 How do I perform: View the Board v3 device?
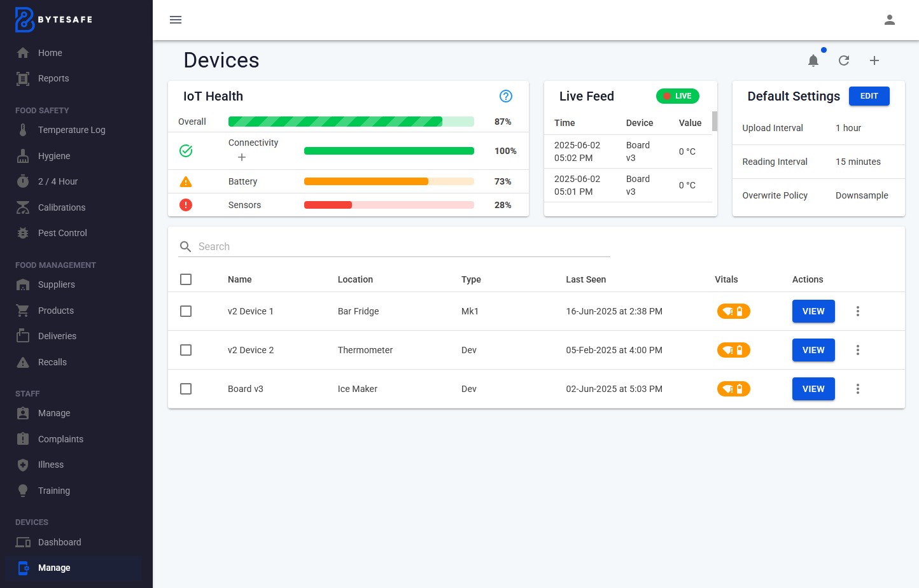coord(813,389)
